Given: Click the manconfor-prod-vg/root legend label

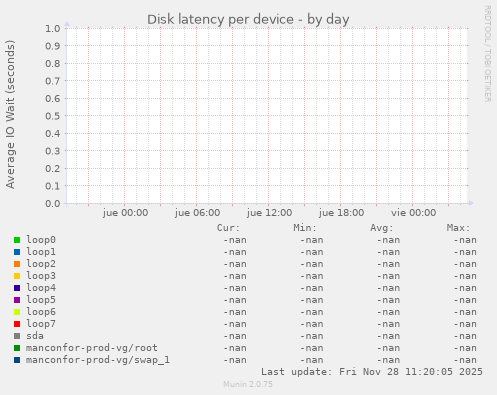Looking at the screenshot, I should tap(92, 348).
